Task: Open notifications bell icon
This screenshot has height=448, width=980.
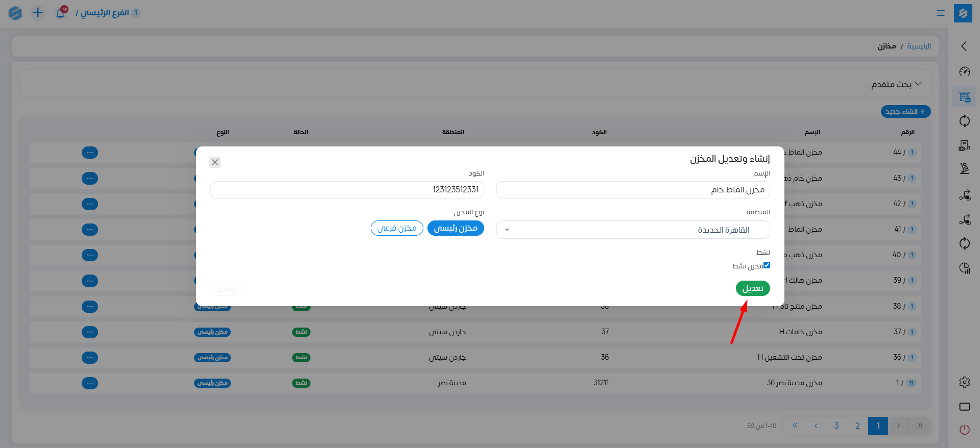Action: pyautogui.click(x=61, y=13)
